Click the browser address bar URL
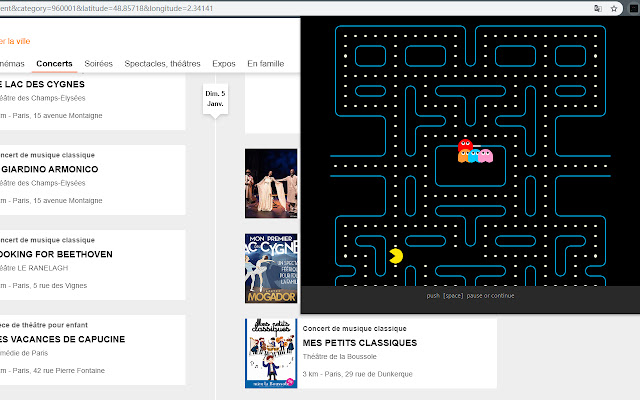The image size is (640, 400). pos(107,8)
